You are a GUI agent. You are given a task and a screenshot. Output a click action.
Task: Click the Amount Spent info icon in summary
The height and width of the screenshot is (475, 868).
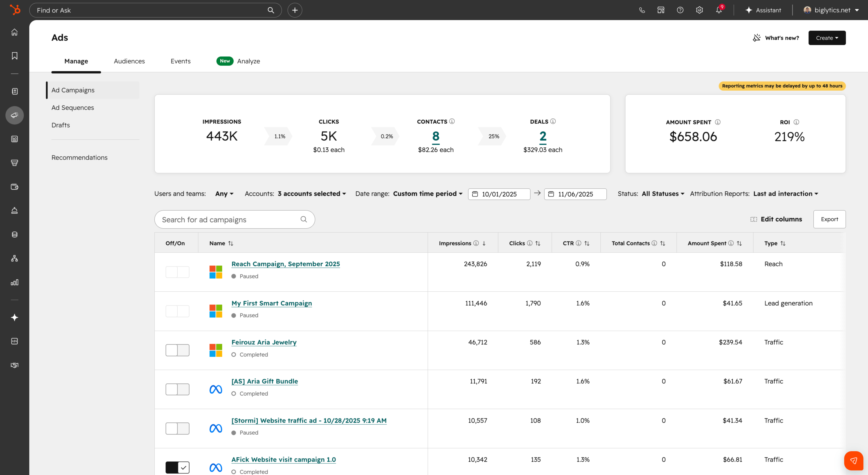[718, 122]
